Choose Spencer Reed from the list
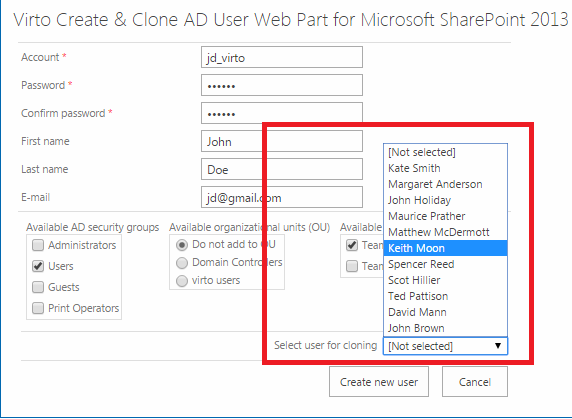The width and height of the screenshot is (572, 419). coord(445,264)
